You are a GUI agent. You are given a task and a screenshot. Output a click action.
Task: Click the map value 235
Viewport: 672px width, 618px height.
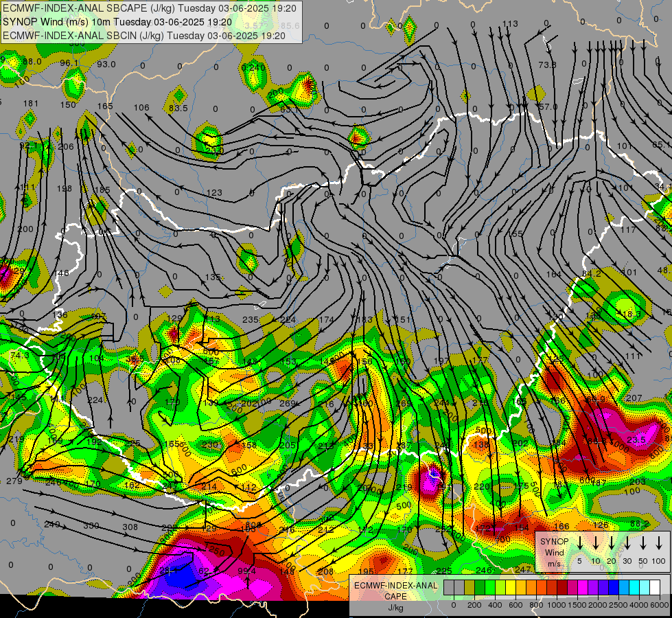pos(251,319)
